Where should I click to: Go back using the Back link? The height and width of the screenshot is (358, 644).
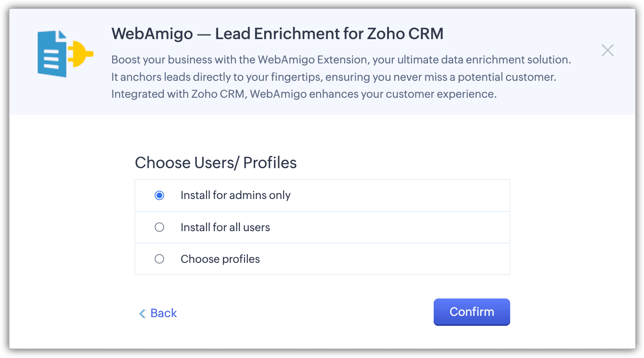(163, 313)
